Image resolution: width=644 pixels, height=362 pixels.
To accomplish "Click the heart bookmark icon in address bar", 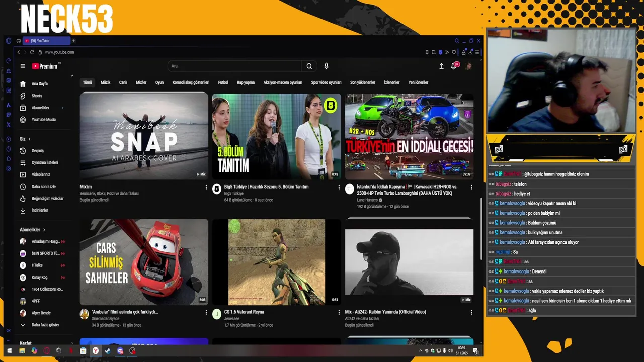I will pyautogui.click(x=454, y=52).
